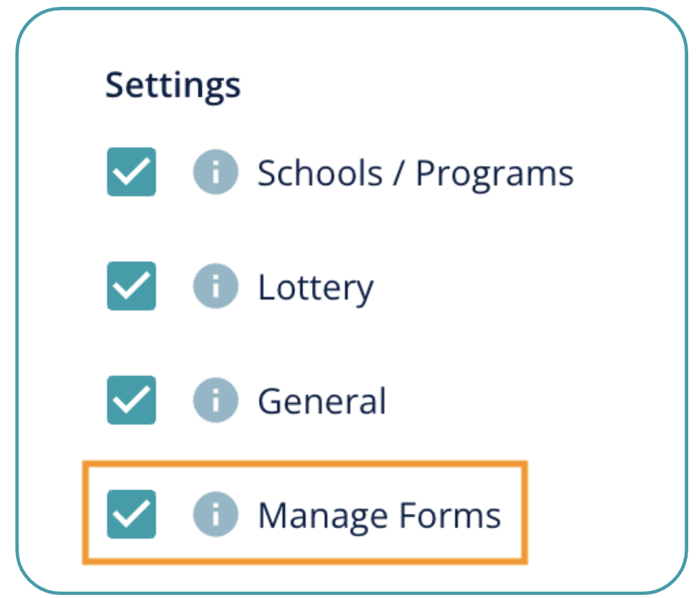This screenshot has width=700, height=598.
Task: Click the info icon beside General
Action: pyautogui.click(x=215, y=400)
